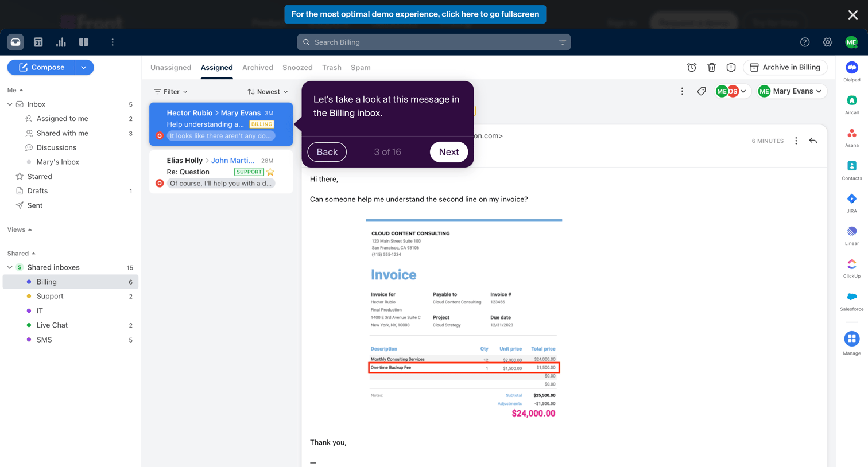Switch to Unassigned tab
This screenshot has width=868, height=467.
coord(170,67)
